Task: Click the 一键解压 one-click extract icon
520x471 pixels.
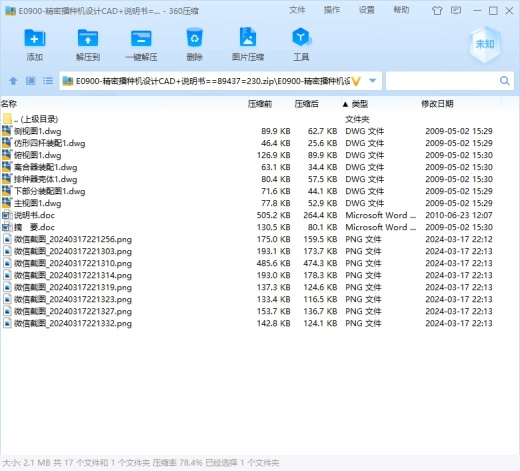Action: click(141, 38)
